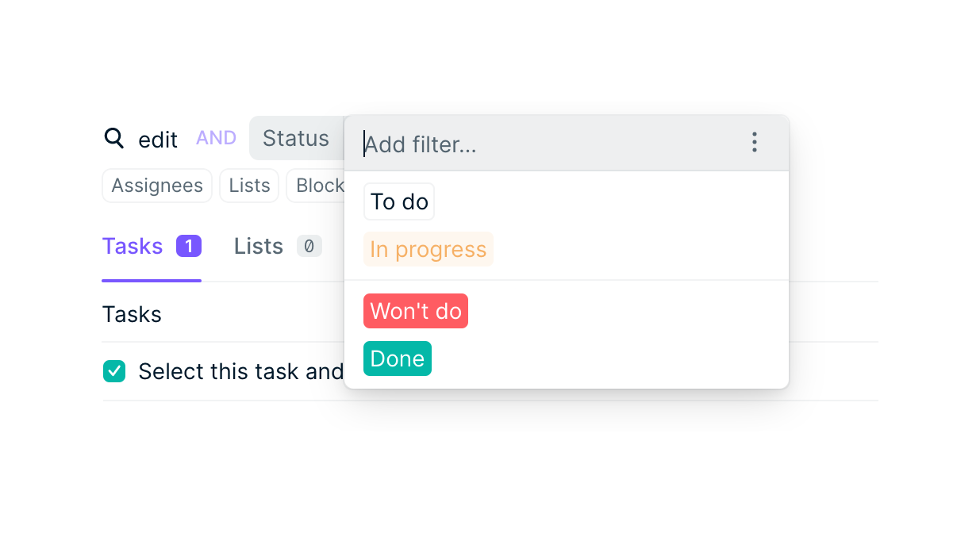
Task: Click the search magnifier icon
Action: [113, 139]
